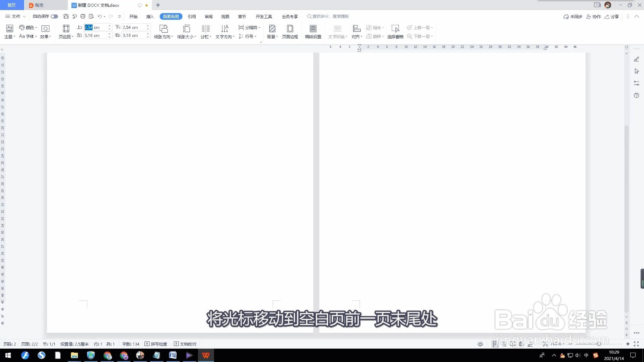Open the 稿纸设置 (Writing Paper) tool
Image resolution: width=644 pixels, height=362 pixels.
point(313,31)
